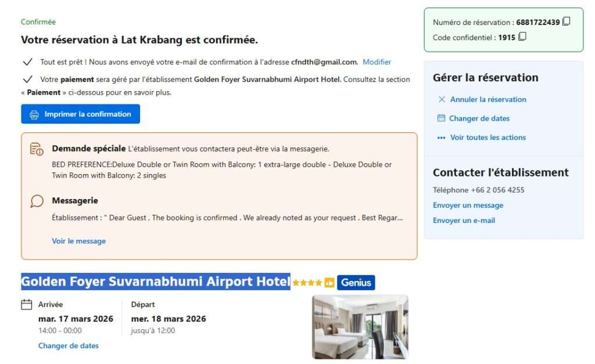Copy the reservation number

coord(567,22)
